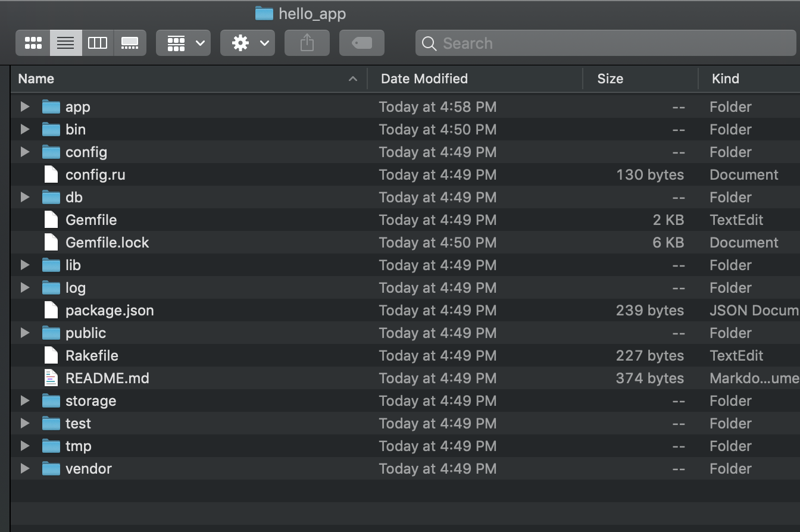
Task: Click the README.md row's Markdown kind cell
Action: pos(755,378)
